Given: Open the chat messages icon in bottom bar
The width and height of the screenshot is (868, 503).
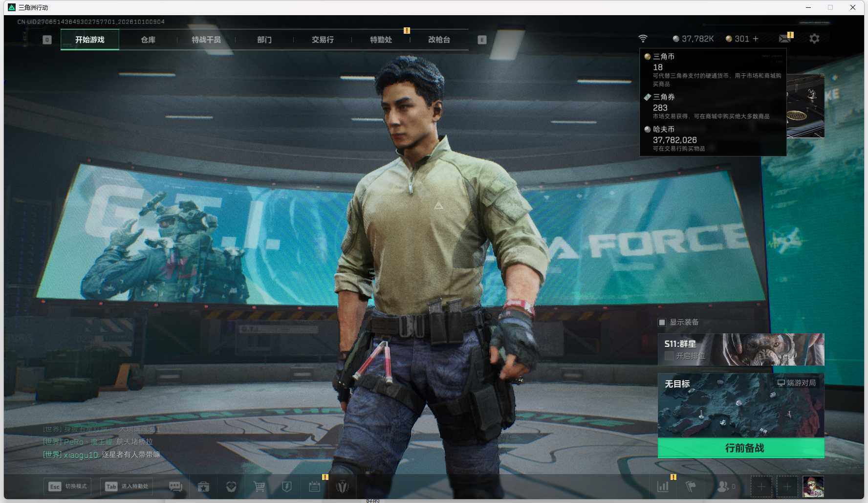Looking at the screenshot, I should point(175,486).
